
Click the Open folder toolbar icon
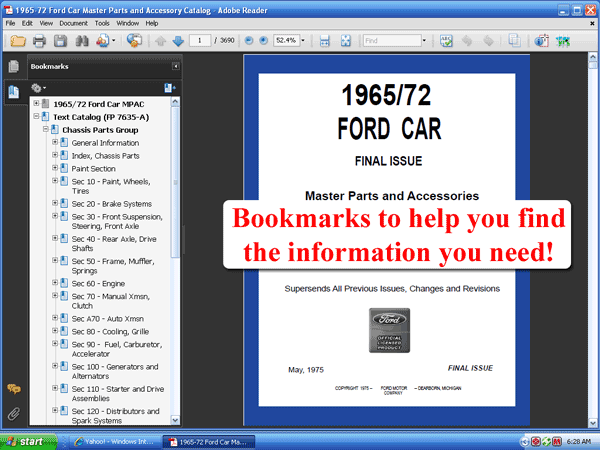click(17, 41)
